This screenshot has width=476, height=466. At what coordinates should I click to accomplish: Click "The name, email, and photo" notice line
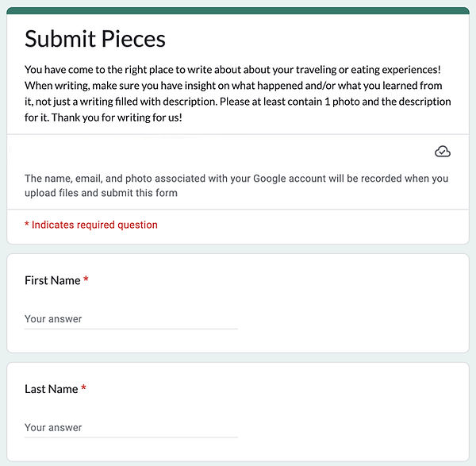(x=95, y=179)
